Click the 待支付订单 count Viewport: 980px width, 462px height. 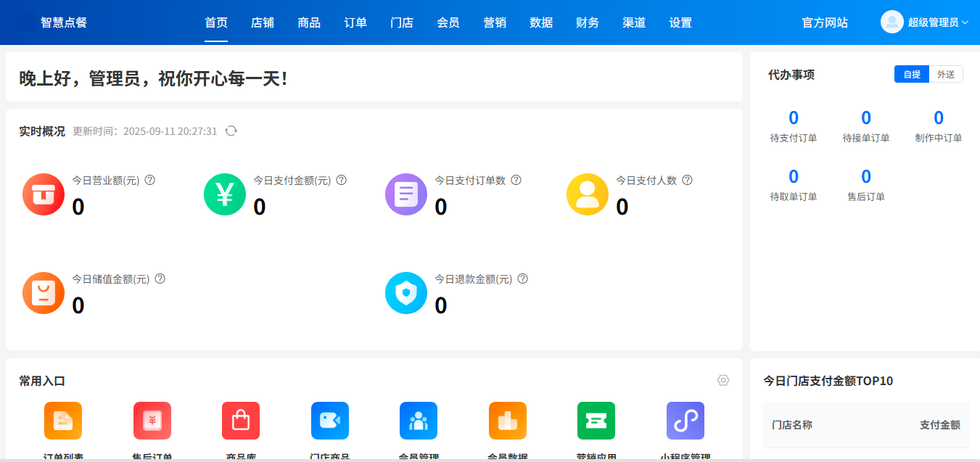pos(794,117)
